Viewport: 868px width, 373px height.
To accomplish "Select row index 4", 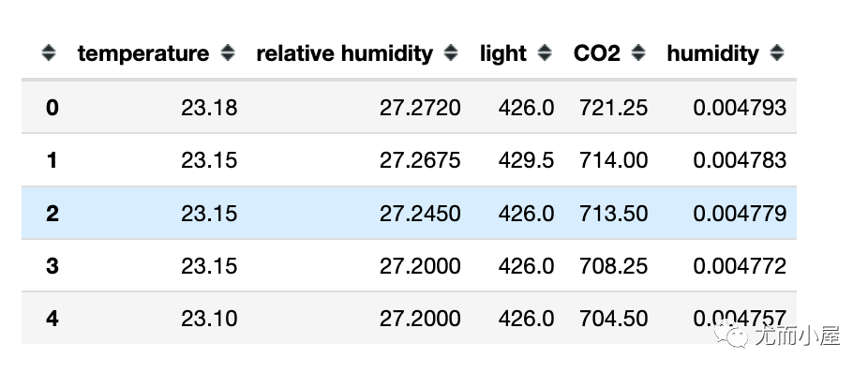I will coord(52,319).
